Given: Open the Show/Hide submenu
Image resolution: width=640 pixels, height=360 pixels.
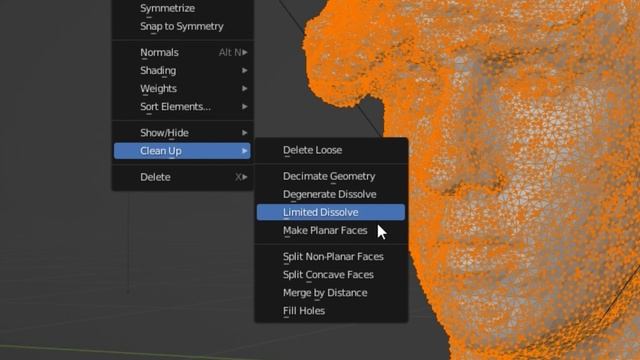Looking at the screenshot, I should (x=182, y=133).
